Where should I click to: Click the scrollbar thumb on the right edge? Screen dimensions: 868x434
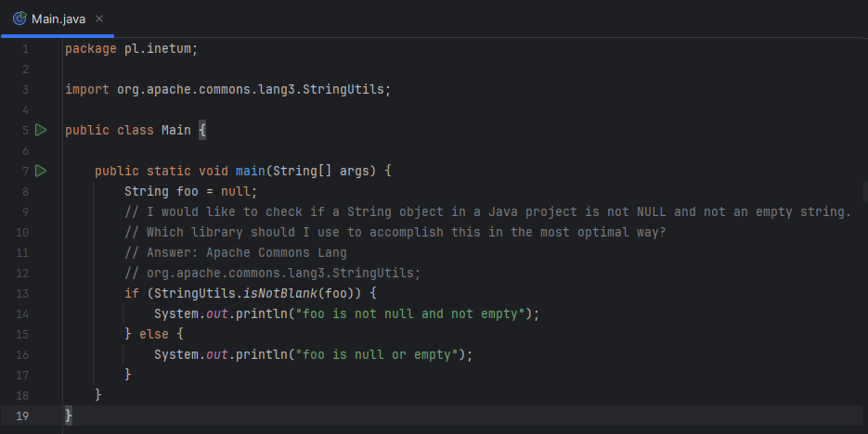[x=864, y=190]
